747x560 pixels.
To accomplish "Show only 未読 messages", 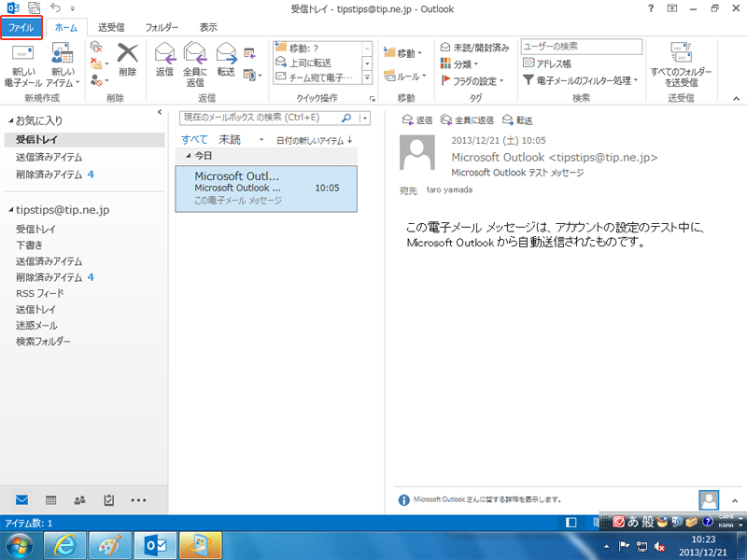I will tap(230, 139).
